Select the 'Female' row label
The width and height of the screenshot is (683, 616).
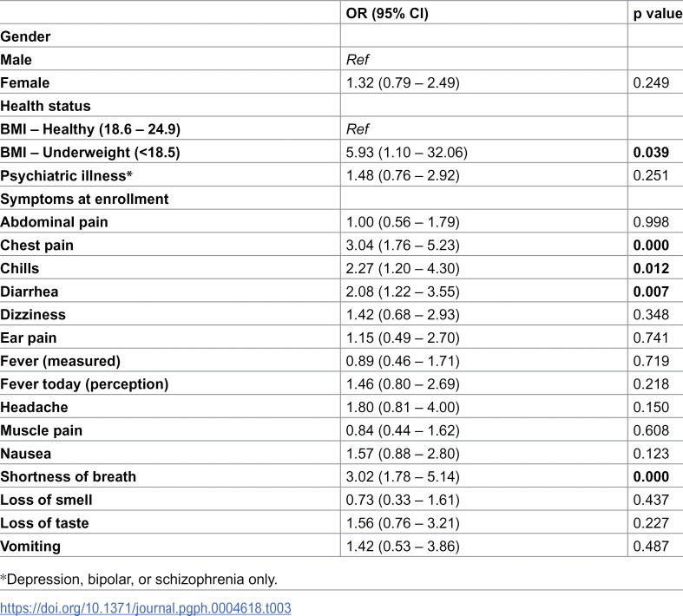(x=25, y=82)
